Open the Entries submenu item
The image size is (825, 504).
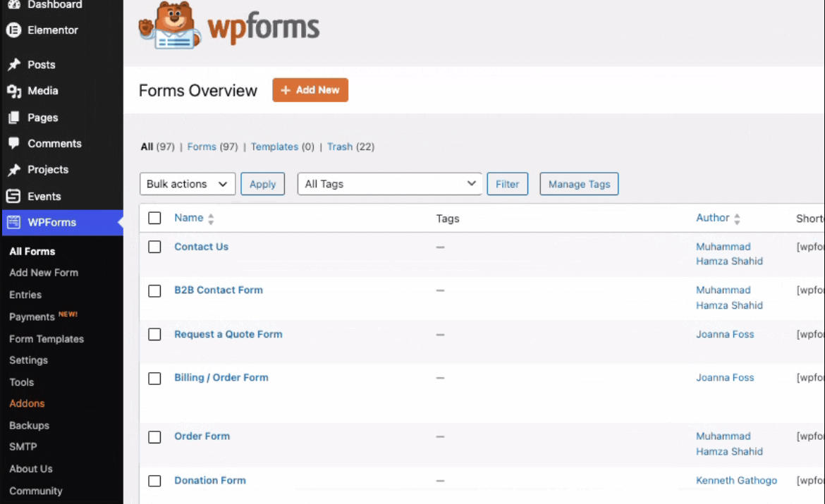click(x=25, y=295)
